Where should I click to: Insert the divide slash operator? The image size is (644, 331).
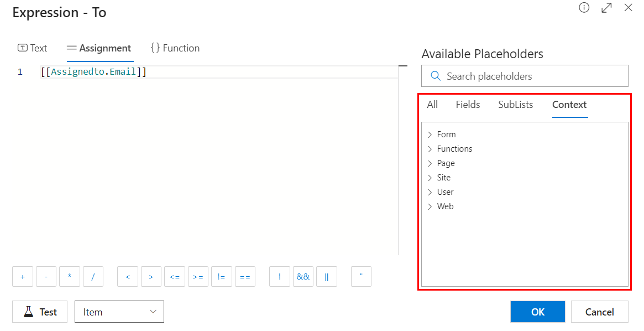pos(93,277)
